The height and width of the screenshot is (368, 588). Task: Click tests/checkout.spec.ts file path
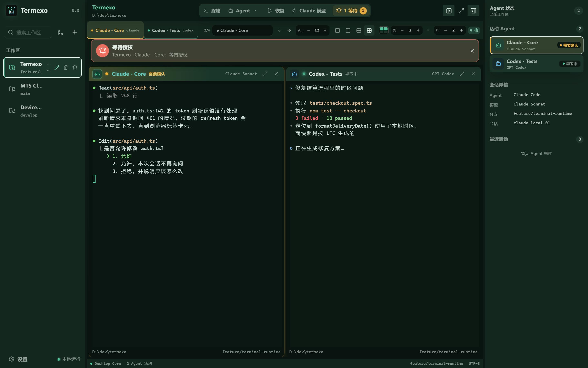(341, 103)
